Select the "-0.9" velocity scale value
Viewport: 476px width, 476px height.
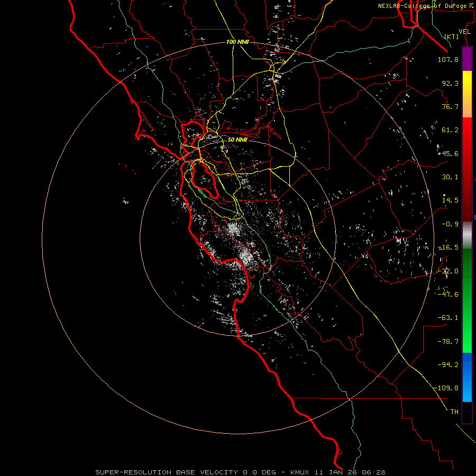tap(450, 224)
